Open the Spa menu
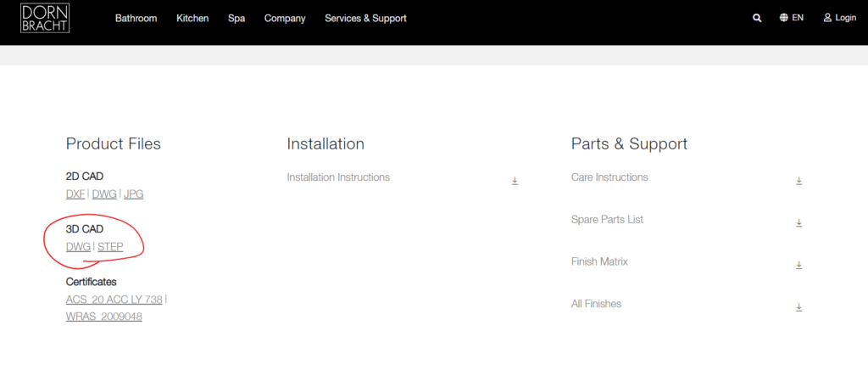The image size is (868, 376). [236, 19]
